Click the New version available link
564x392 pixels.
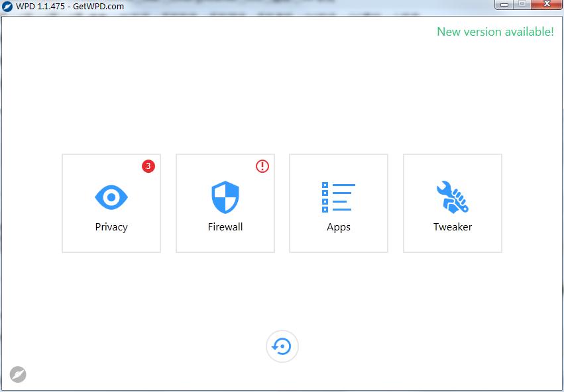(494, 32)
